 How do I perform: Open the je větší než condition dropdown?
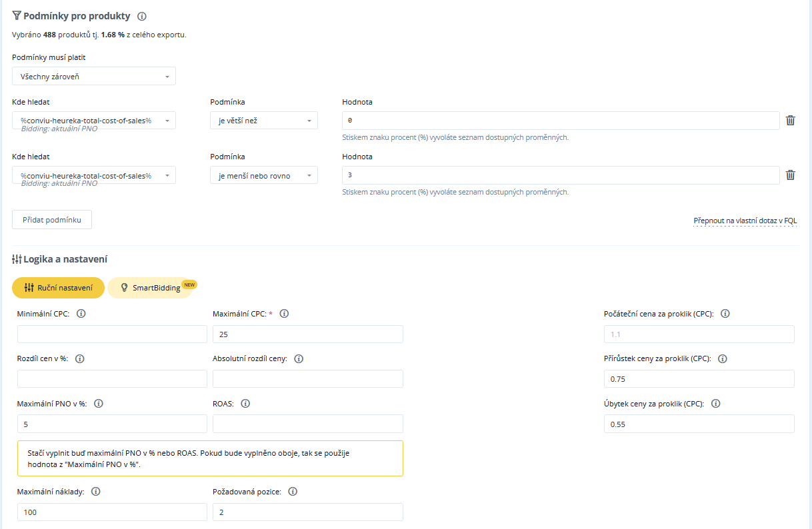coord(263,121)
